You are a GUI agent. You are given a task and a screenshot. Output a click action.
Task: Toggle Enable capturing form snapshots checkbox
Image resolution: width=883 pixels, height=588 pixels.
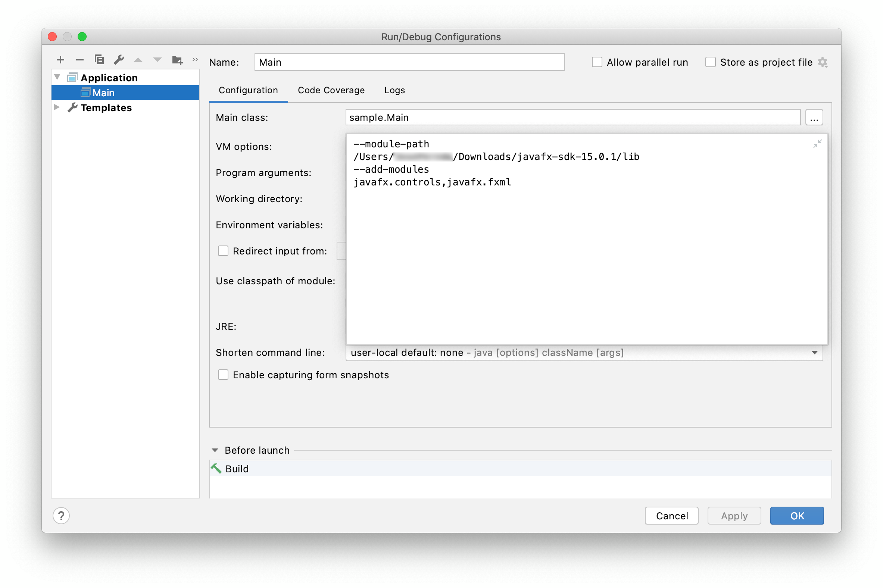(223, 375)
